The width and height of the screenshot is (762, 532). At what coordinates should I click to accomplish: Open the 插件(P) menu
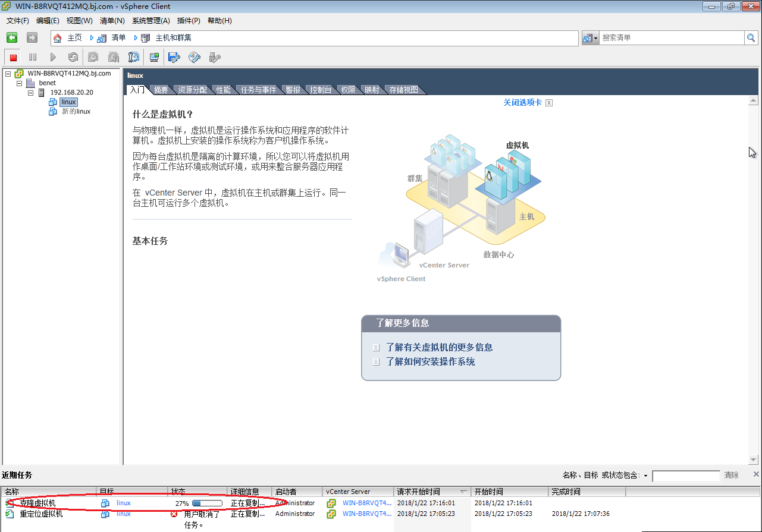coord(189,21)
